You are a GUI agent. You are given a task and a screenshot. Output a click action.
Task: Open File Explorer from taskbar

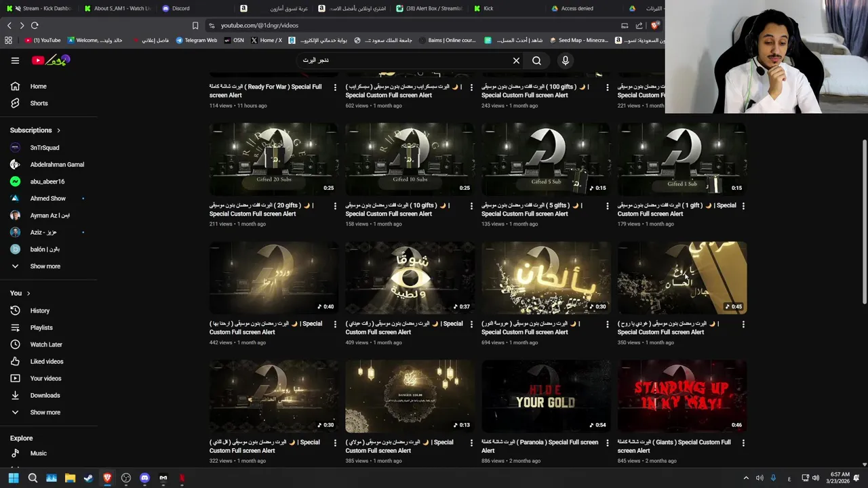[x=70, y=478]
